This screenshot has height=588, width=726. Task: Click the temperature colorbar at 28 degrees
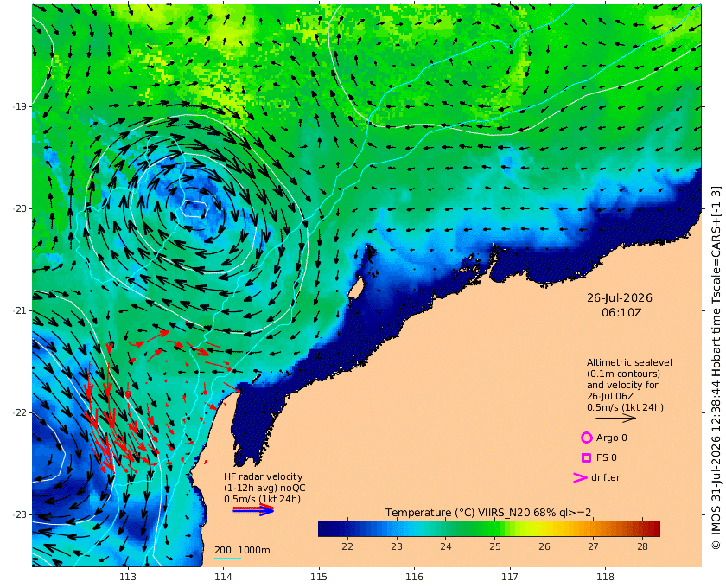pos(643,528)
